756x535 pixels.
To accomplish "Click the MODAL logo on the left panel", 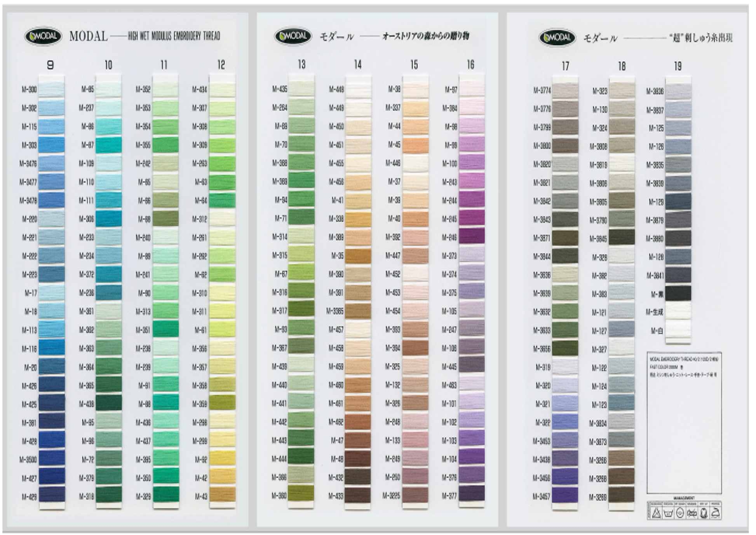I will (43, 37).
